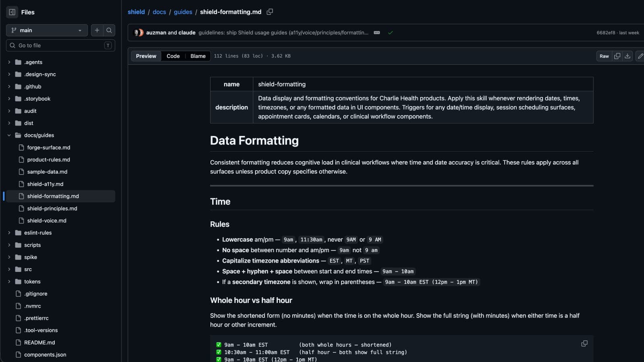The height and width of the screenshot is (362, 644).
Task: Expand the .agents folder chevron
Action: 9,62
